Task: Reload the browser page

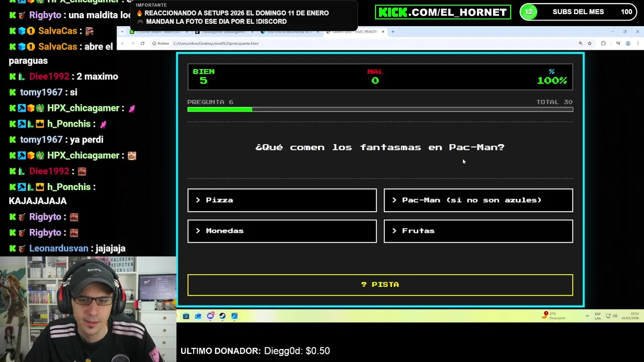Action: point(142,43)
